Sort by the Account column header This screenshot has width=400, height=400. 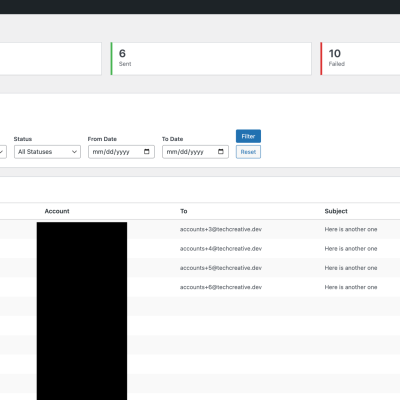(x=57, y=211)
